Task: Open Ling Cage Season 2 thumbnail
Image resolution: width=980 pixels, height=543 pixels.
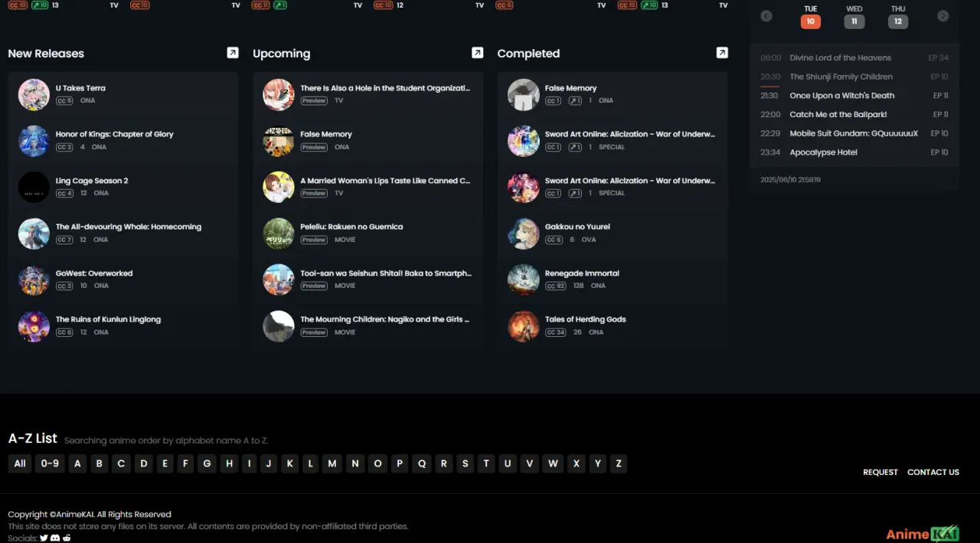Action: 34,187
